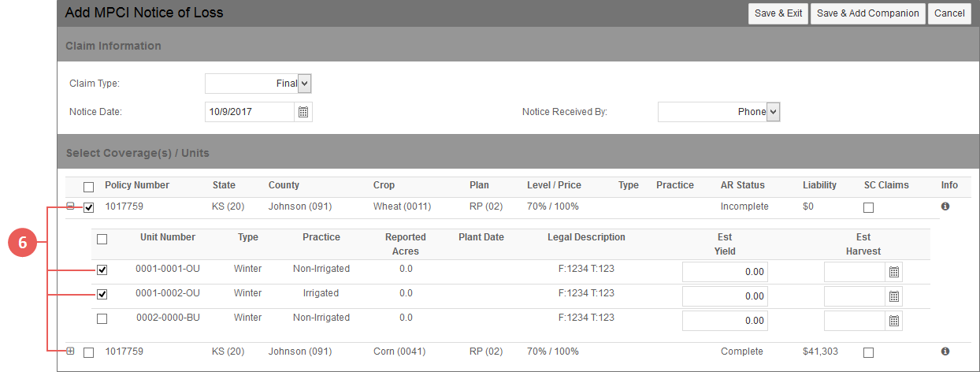The width and height of the screenshot is (980, 372).
Task: Select the Wheat (0011) crop cell
Action: (402, 206)
